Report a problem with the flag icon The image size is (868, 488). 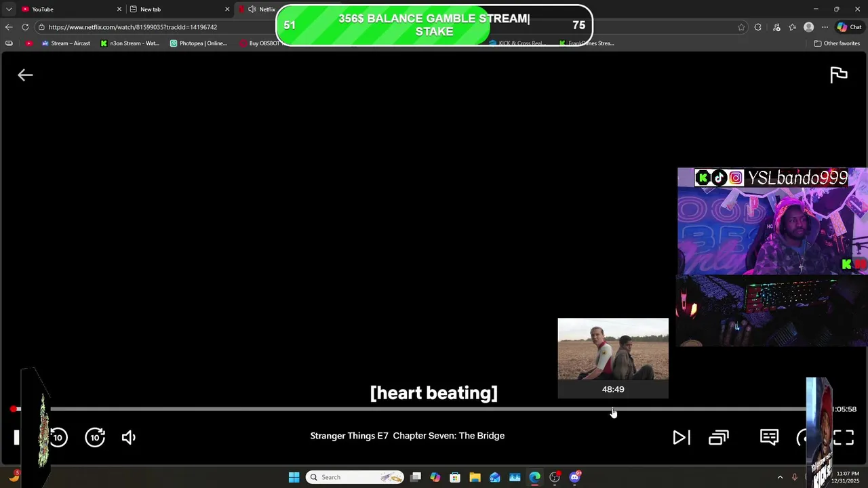pyautogui.click(x=839, y=75)
